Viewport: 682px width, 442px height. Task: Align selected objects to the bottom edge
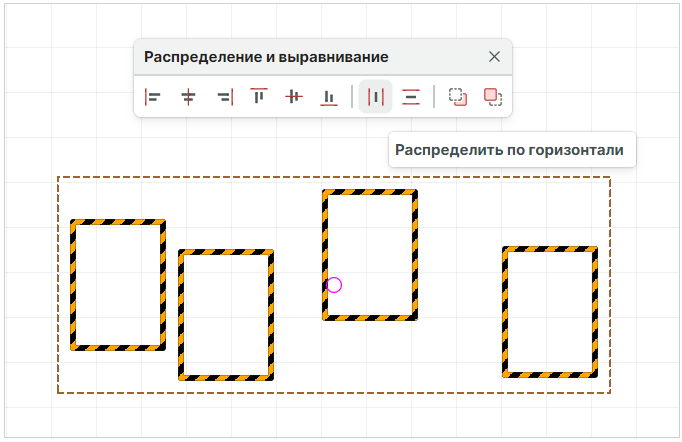click(329, 97)
